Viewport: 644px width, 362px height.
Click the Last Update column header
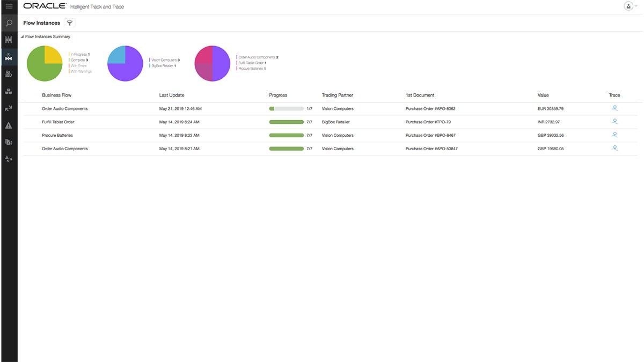click(172, 95)
